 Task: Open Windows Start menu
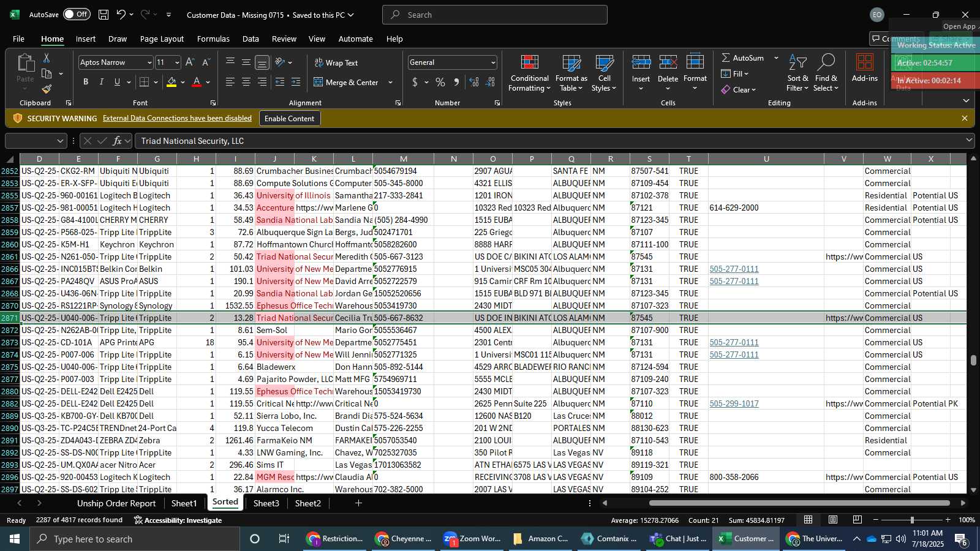pyautogui.click(x=15, y=539)
